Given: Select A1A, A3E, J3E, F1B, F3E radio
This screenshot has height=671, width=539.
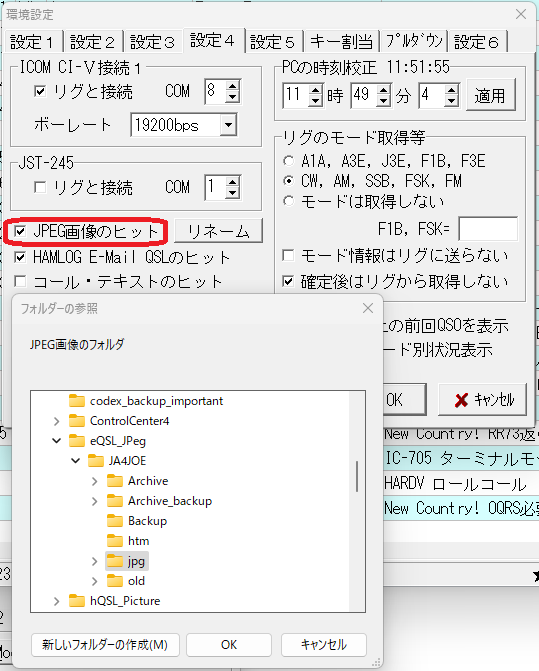Looking at the screenshot, I should point(289,161).
